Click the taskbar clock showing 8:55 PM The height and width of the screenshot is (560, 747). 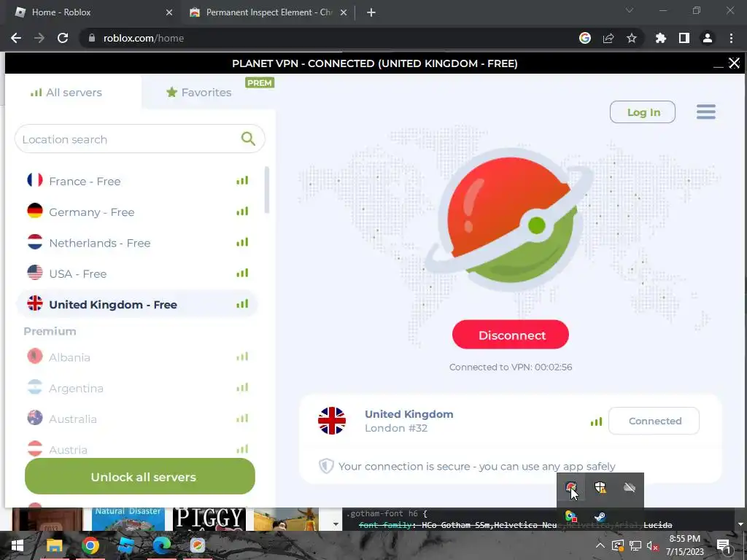coord(684,545)
